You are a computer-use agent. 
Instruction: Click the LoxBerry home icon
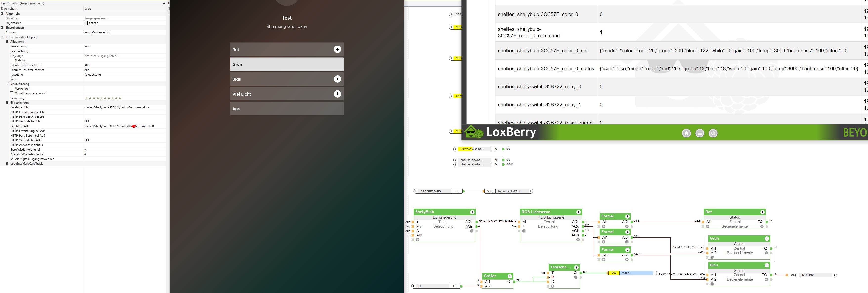[686, 133]
